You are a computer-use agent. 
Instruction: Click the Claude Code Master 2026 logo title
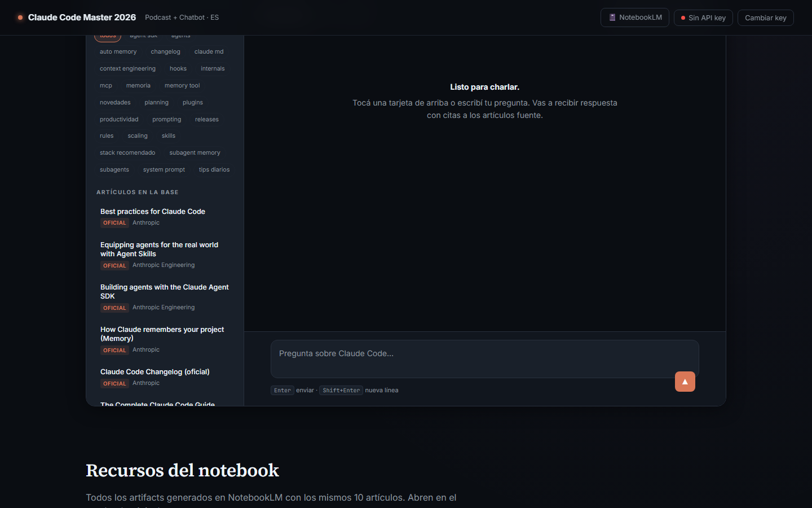coord(82,17)
